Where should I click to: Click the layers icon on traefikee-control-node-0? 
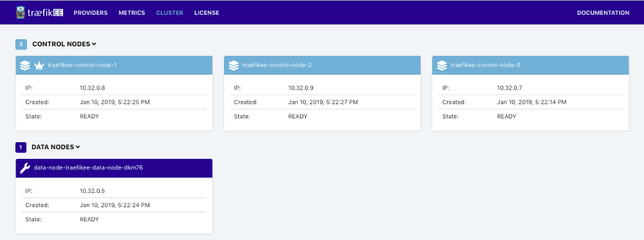pos(442,65)
